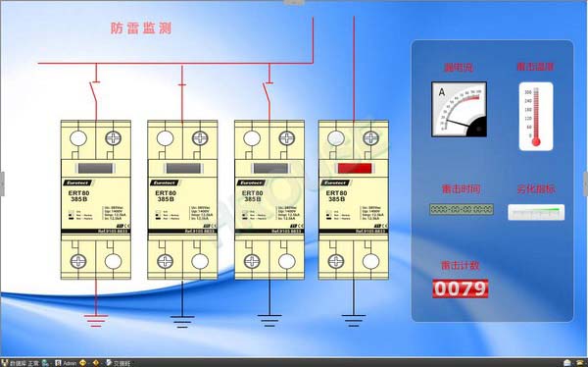The height and width of the screenshot is (367, 588).
Task: Open the lightning strike thermometer gauge
Action: [x=536, y=117]
